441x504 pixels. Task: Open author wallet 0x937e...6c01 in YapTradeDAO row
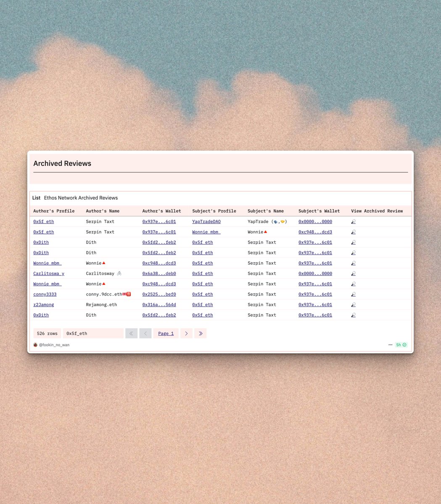point(159,221)
